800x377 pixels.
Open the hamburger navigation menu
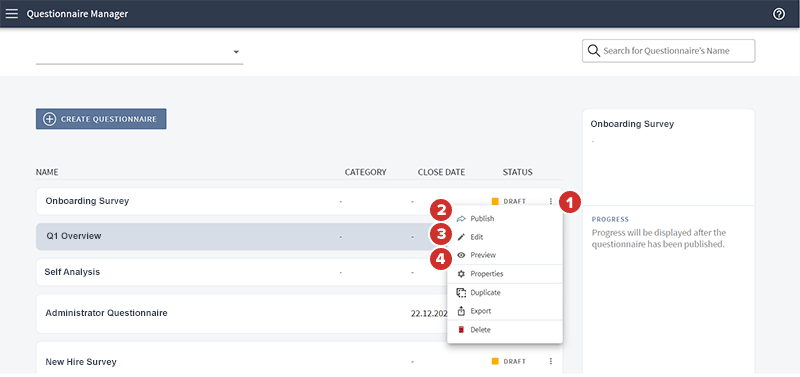click(11, 14)
